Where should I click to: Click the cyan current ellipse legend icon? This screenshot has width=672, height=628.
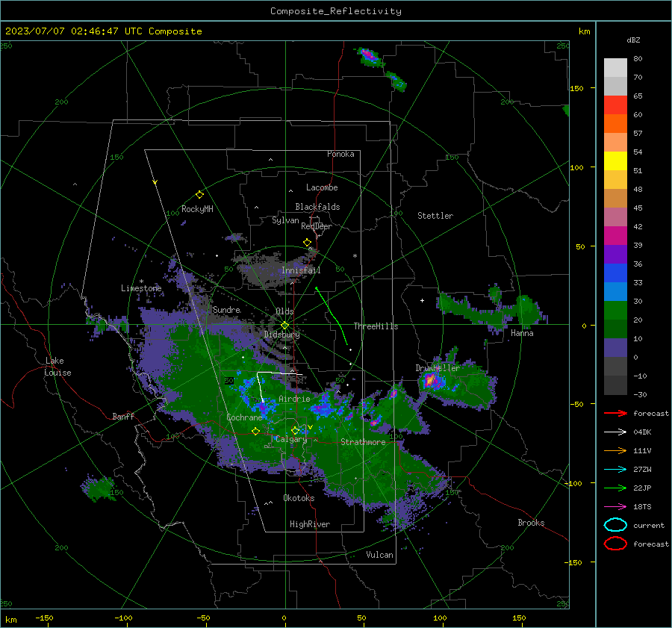[615, 525]
